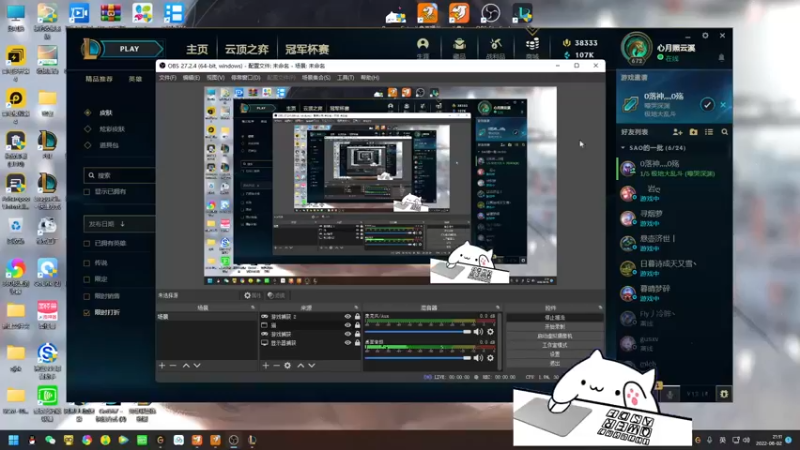Switch to 云顶之弈 tab in League client
Image resolution: width=800 pixels, height=450 pixels.
tap(246, 49)
